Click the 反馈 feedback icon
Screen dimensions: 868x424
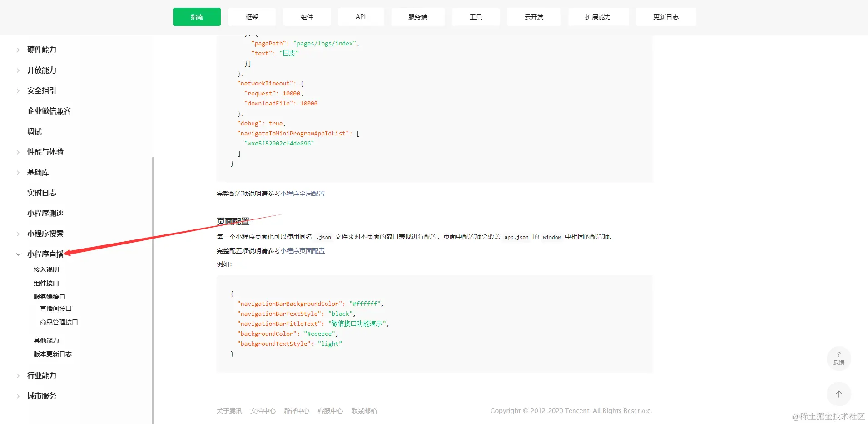838,358
